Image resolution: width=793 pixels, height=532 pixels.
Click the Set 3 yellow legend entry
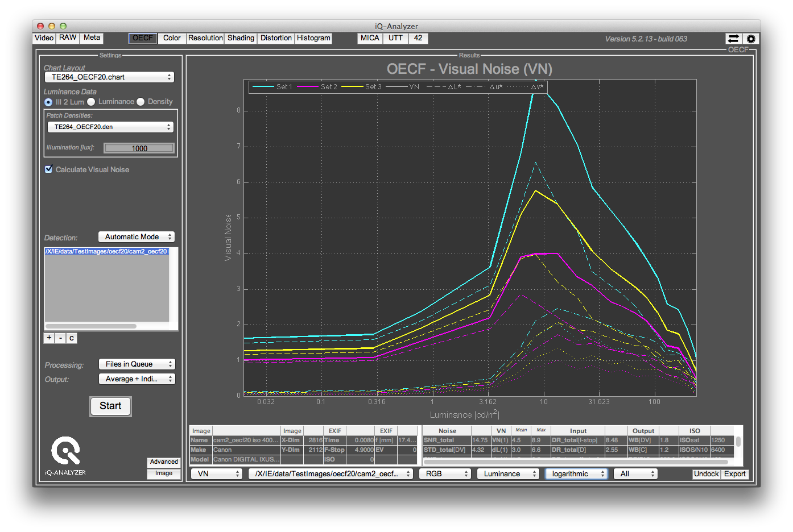tap(361, 87)
